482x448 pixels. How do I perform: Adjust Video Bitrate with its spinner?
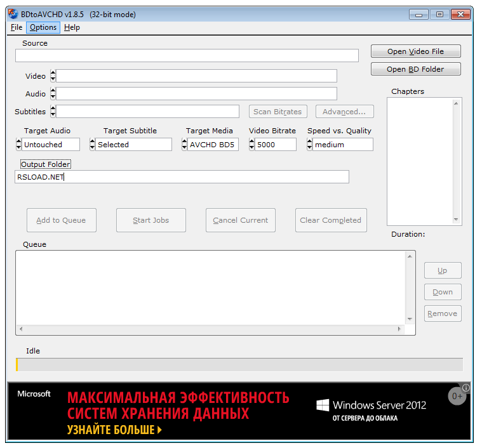point(251,144)
